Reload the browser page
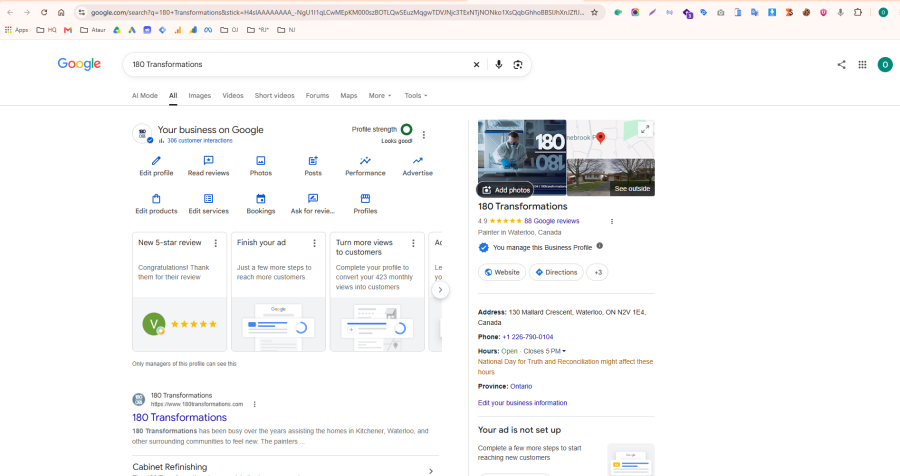 coord(44,12)
